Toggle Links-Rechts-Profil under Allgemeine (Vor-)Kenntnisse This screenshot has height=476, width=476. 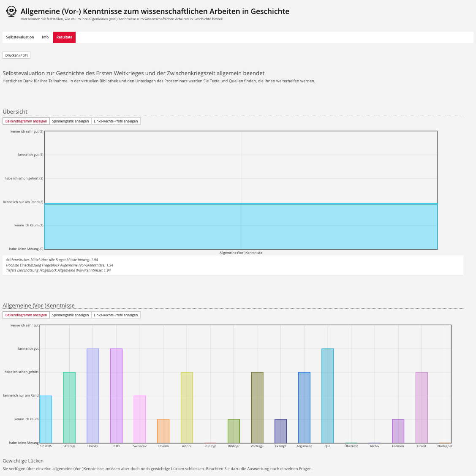point(116,315)
